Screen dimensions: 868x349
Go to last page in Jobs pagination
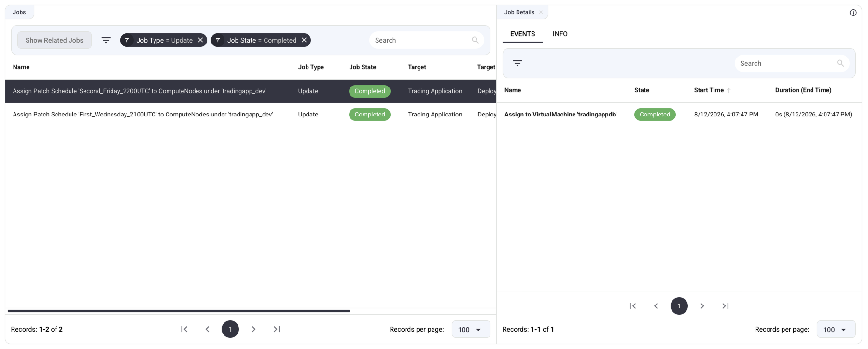277,329
